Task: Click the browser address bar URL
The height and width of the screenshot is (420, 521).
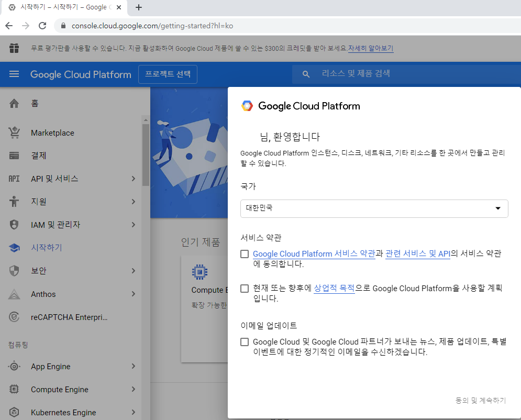Action: click(x=152, y=26)
